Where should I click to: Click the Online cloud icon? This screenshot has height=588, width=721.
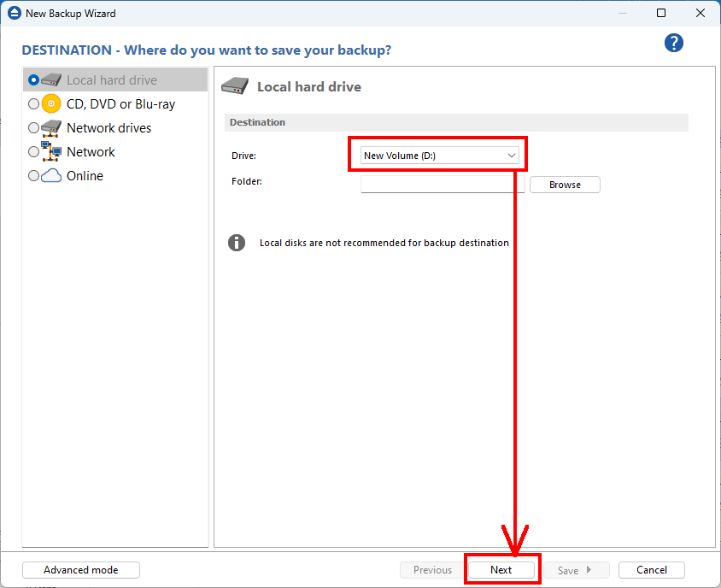coord(52,176)
